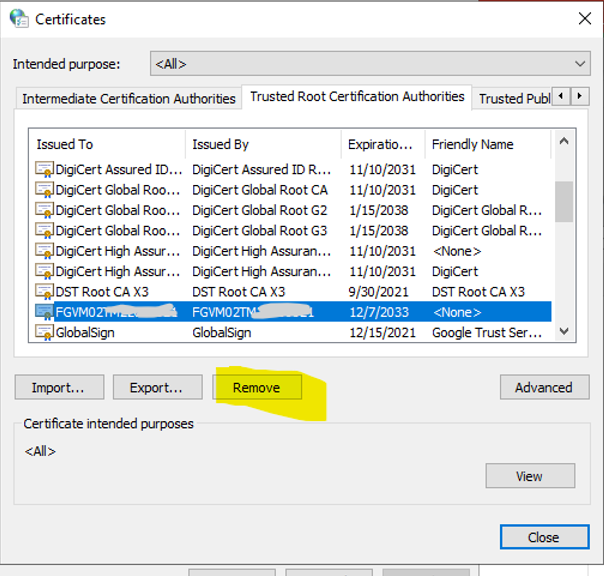Open the Intended purpose dropdown
604x576 pixels.
click(x=370, y=64)
